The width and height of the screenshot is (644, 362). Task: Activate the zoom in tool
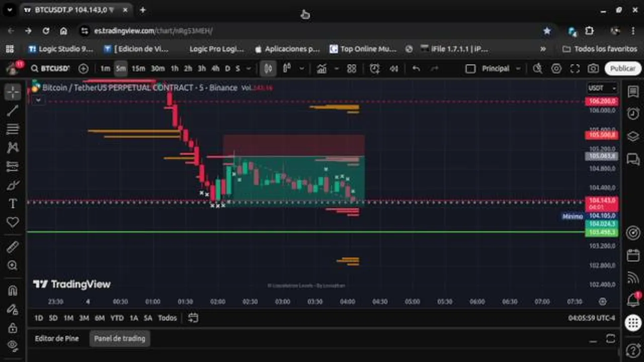[13, 265]
